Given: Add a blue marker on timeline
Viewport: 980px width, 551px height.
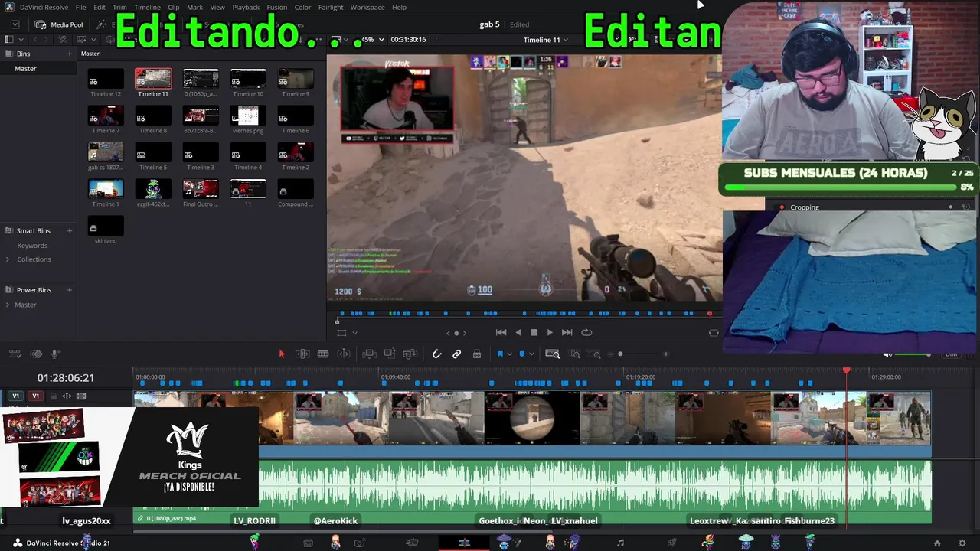Looking at the screenshot, I should (522, 354).
